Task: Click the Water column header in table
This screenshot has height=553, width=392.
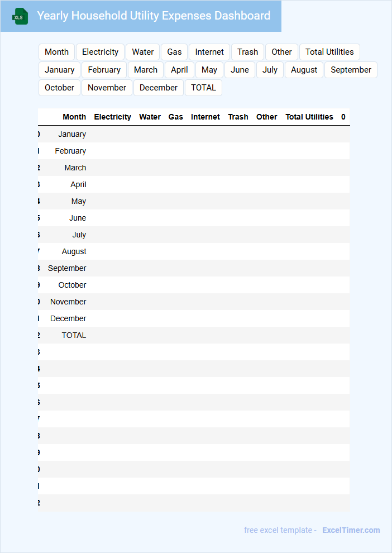Action: 150,117
